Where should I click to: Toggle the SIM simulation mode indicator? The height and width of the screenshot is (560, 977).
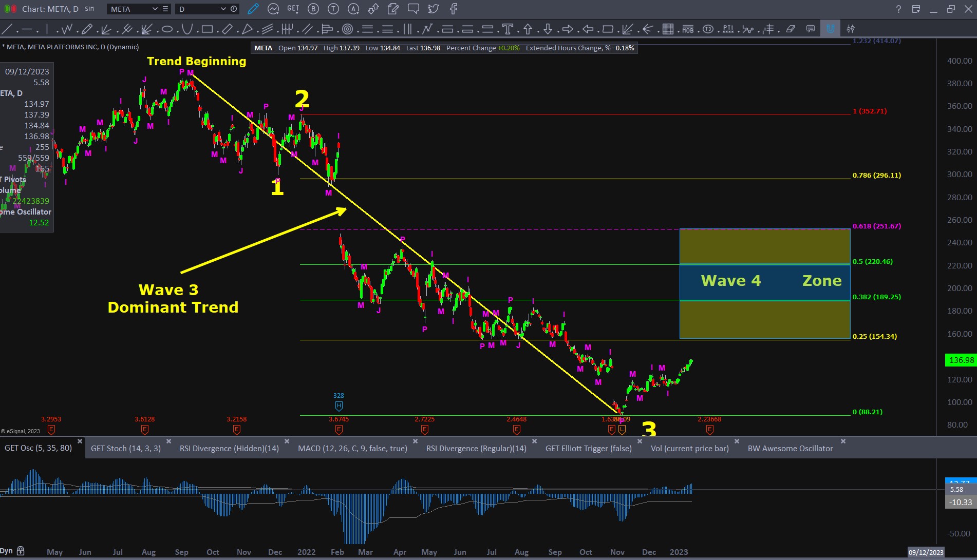pos(89,9)
